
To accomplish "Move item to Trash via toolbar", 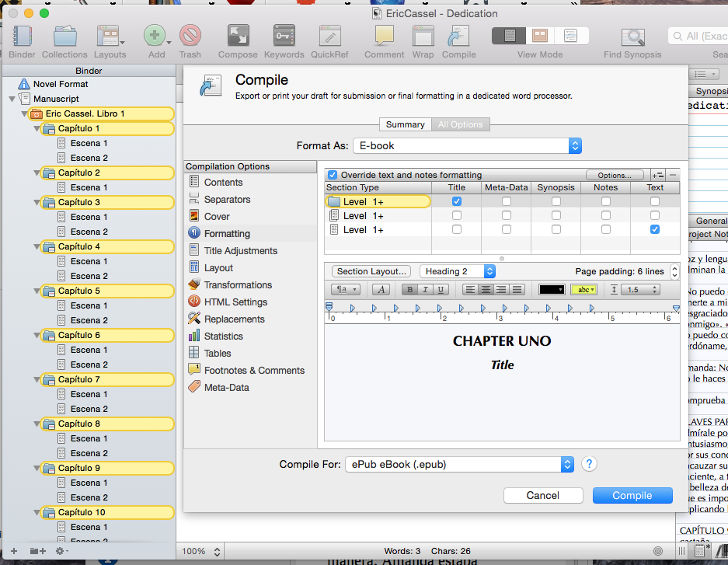I will click(190, 36).
